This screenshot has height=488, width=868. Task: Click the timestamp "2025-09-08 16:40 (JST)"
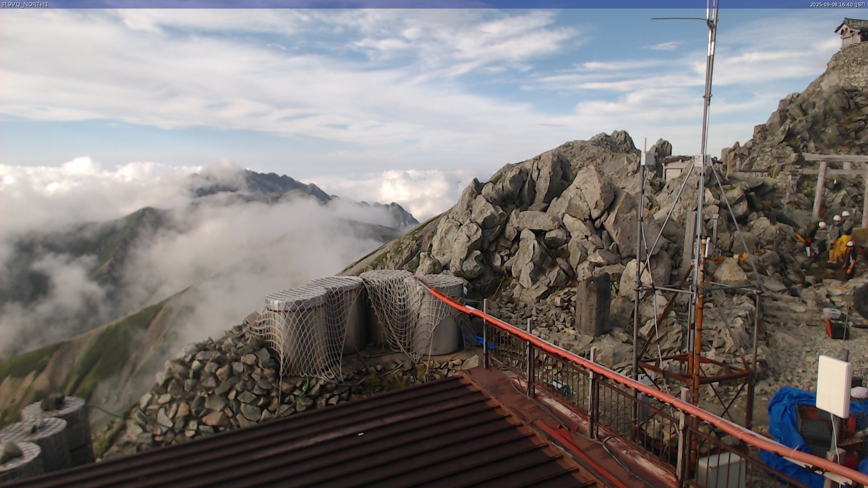pos(838,5)
